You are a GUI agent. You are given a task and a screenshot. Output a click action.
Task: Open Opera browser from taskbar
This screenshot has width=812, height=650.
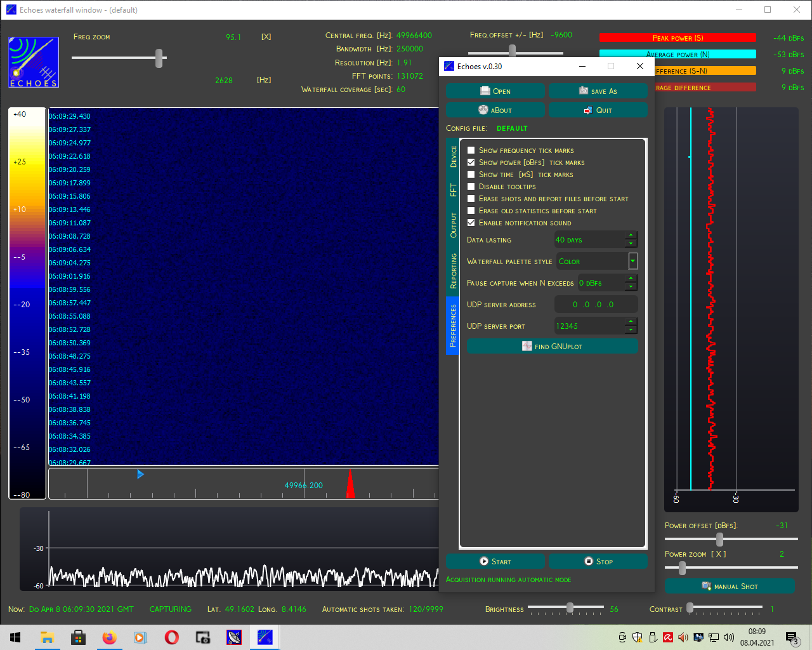point(171,637)
